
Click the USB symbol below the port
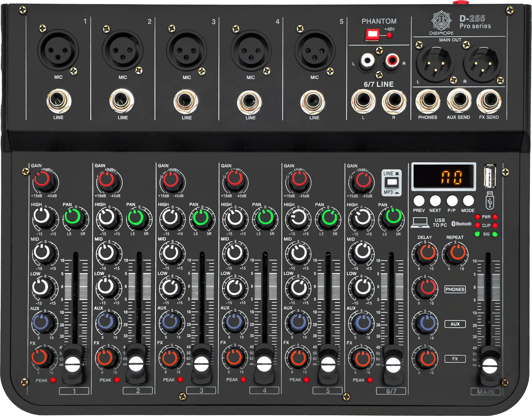click(490, 201)
